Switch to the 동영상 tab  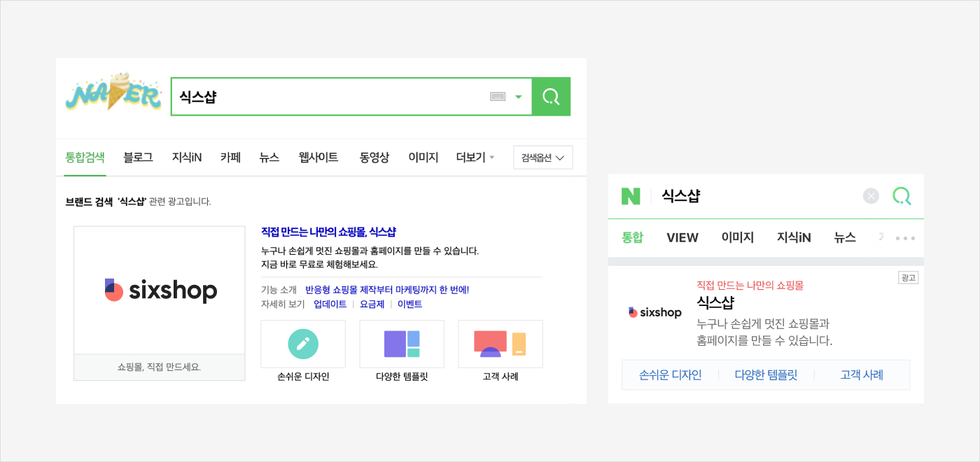click(374, 157)
